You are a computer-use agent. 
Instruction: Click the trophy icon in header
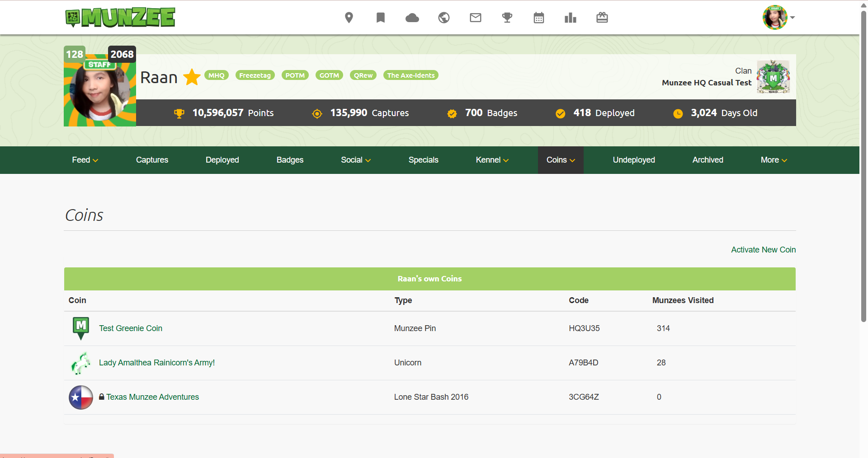coord(507,18)
